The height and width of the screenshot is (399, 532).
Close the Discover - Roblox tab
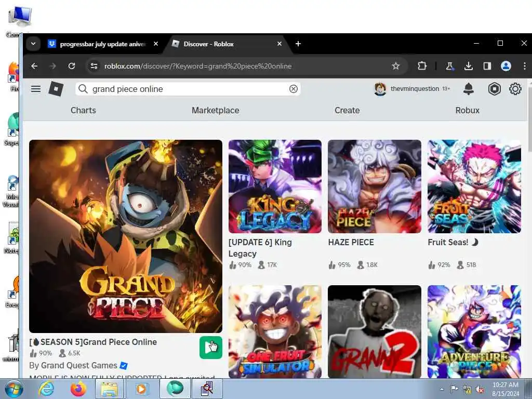click(x=279, y=44)
